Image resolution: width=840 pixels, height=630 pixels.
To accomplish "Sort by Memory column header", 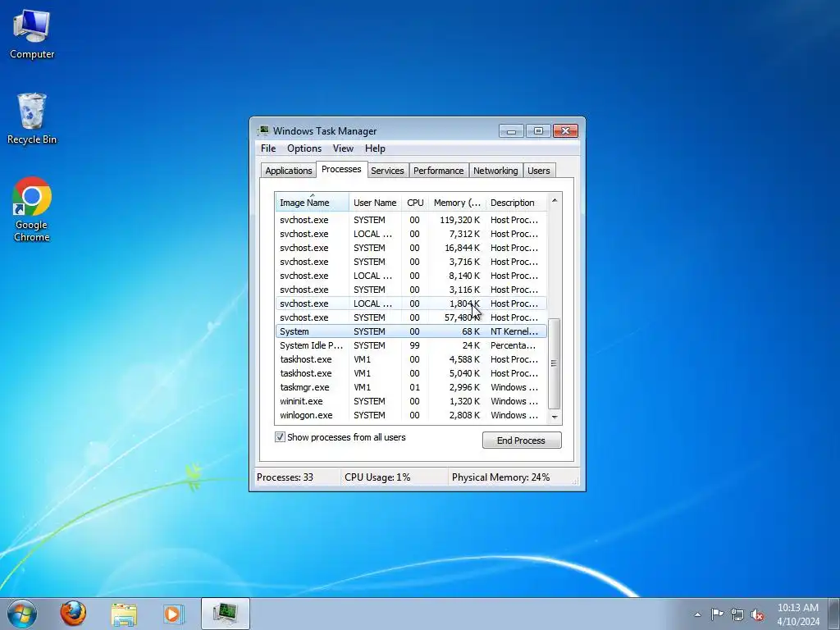I will coord(457,203).
